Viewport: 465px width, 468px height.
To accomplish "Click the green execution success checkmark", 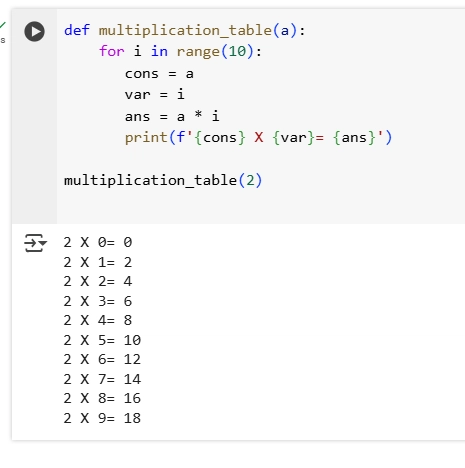I will 3,25.
